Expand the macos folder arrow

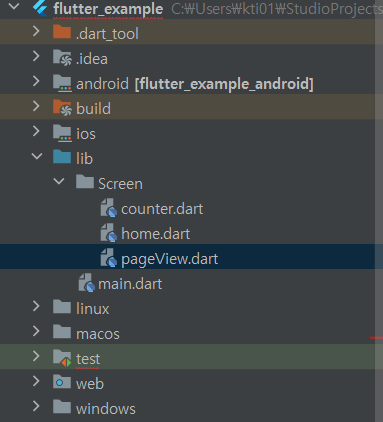click(x=36, y=331)
